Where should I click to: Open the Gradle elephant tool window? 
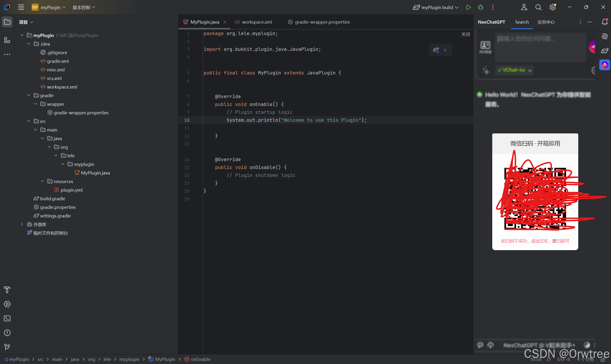[605, 51]
